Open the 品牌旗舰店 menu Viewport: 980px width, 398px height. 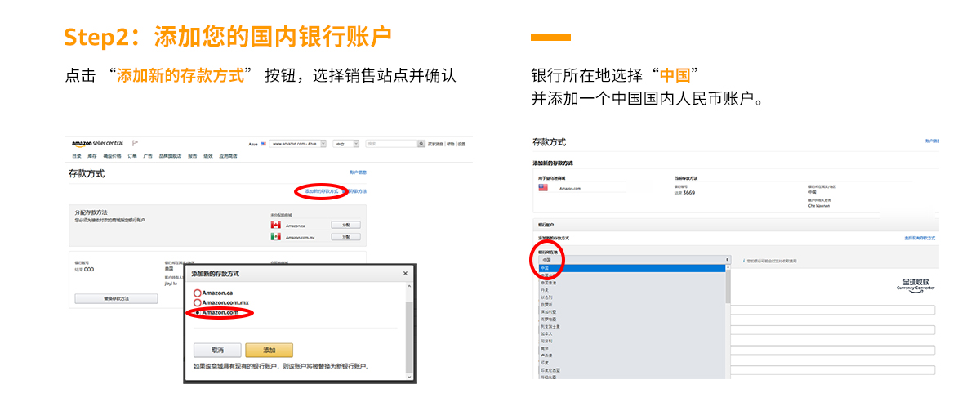pos(170,155)
